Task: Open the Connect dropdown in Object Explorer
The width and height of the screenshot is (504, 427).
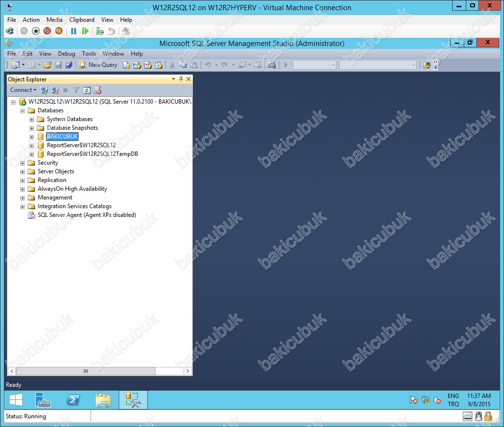Action: (x=23, y=90)
